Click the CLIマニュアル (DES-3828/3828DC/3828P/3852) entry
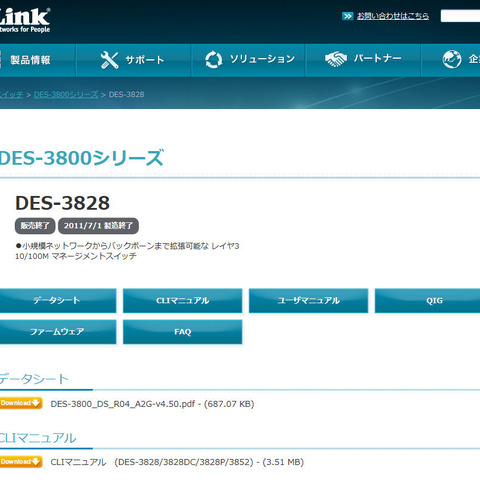This screenshot has height=480, width=480. 177,462
